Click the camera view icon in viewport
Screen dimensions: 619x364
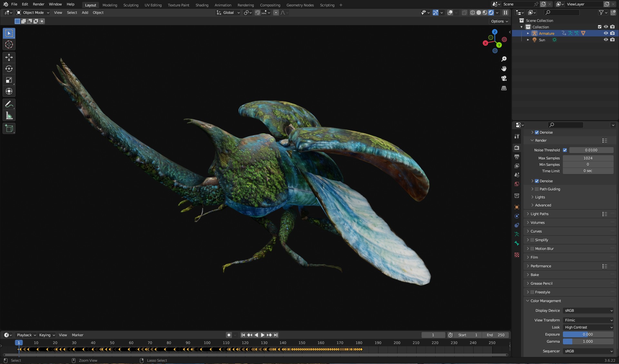(x=504, y=78)
